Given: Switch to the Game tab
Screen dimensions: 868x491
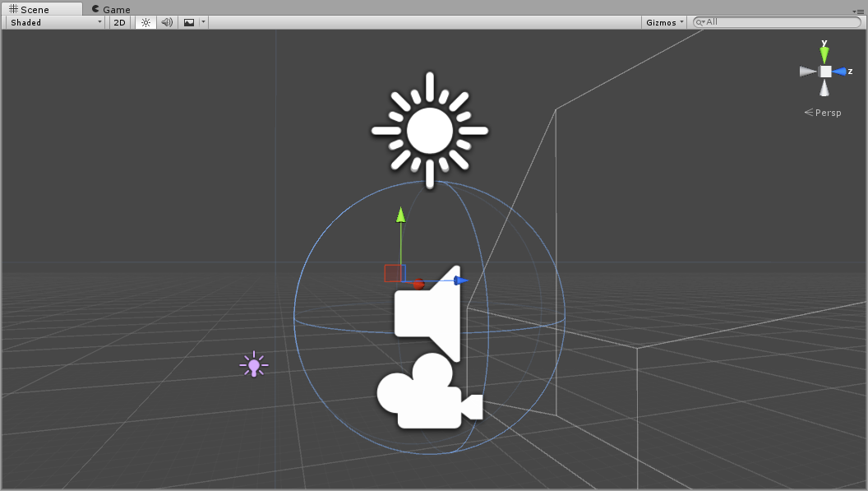Looking at the screenshot, I should [112, 10].
